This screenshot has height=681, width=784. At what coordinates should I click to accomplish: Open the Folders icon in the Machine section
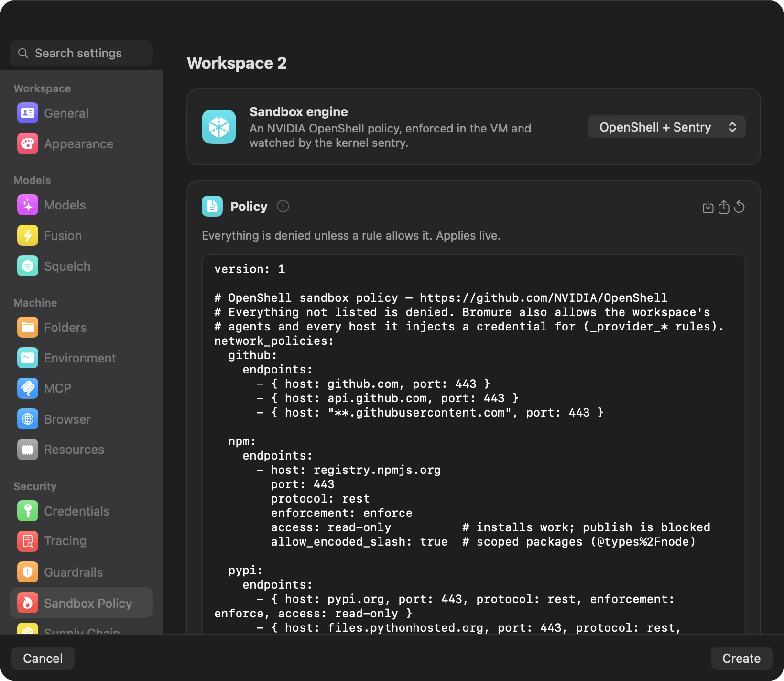click(x=28, y=328)
